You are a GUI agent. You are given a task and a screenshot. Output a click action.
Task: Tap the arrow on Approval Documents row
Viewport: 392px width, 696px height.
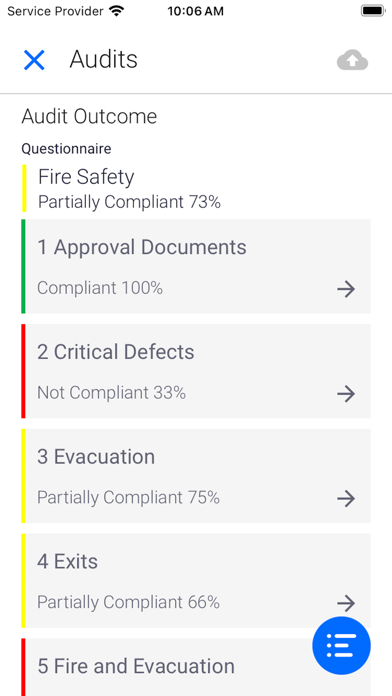pyautogui.click(x=346, y=289)
